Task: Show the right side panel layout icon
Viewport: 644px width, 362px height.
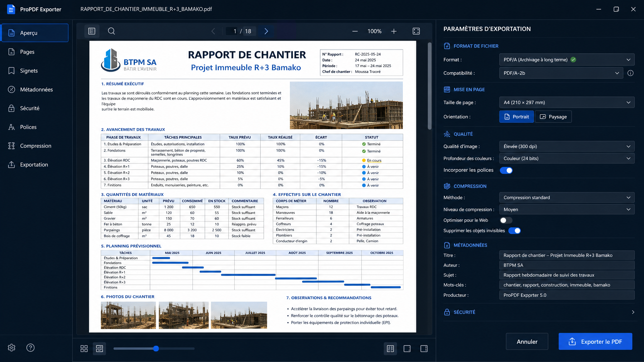Action: (424, 348)
